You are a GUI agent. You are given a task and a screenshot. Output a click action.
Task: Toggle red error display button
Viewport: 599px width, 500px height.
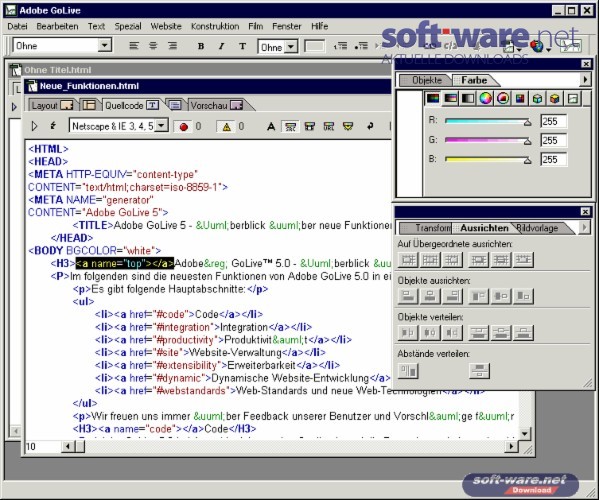(x=183, y=126)
